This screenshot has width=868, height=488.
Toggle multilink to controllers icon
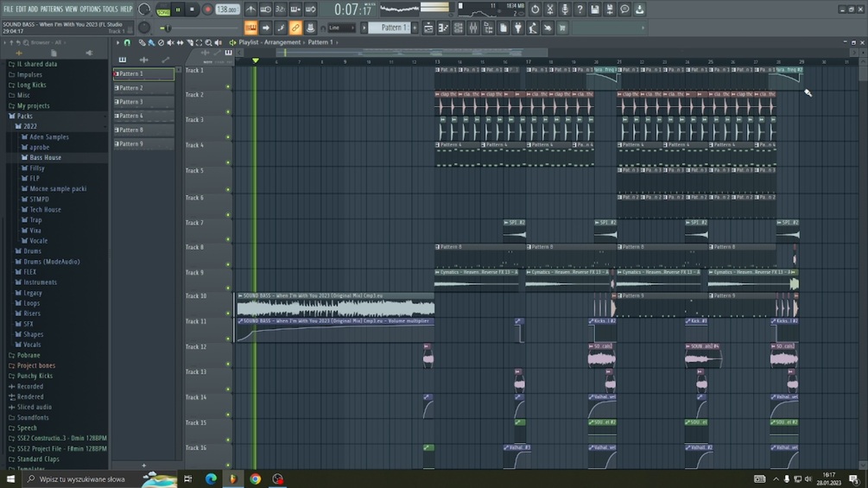[x=295, y=28]
